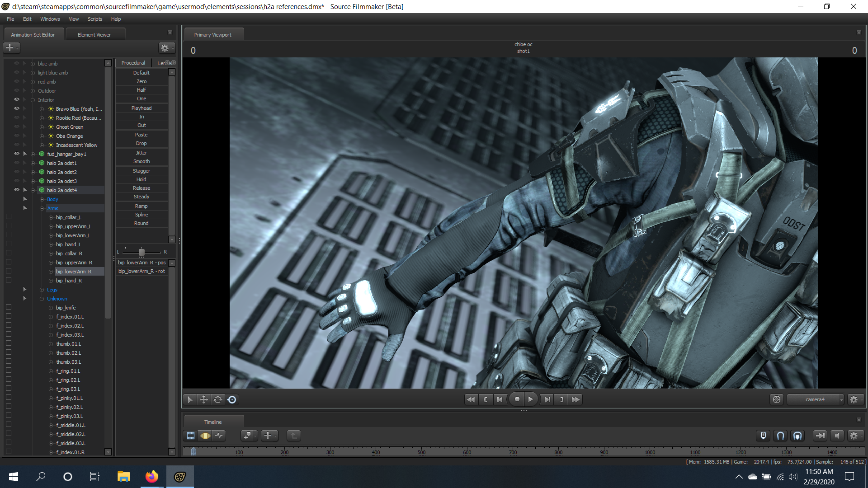Toggle the lock playhead icon in timeline
The image size is (868, 488).
[763, 436]
